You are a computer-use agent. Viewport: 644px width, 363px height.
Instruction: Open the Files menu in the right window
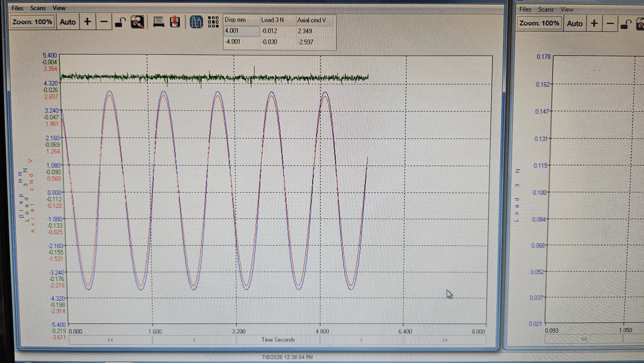point(525,10)
